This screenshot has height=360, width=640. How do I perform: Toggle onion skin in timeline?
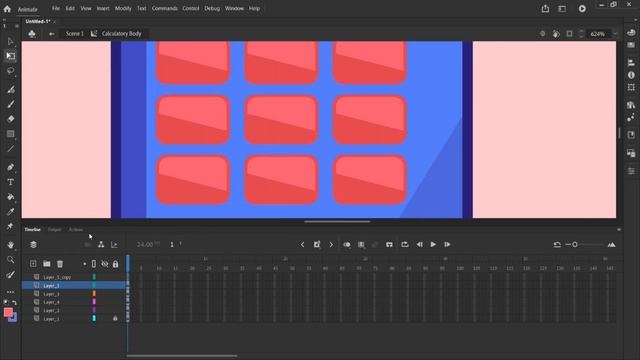coord(347,244)
